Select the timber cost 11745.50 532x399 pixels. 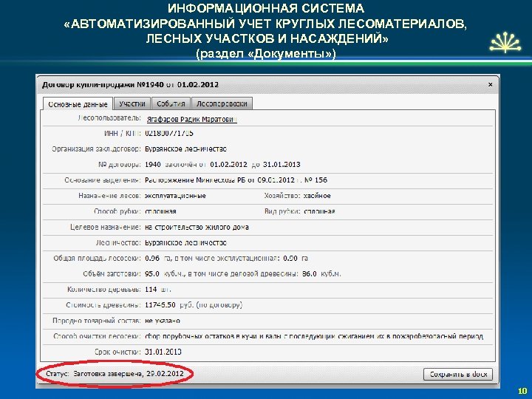(160, 305)
